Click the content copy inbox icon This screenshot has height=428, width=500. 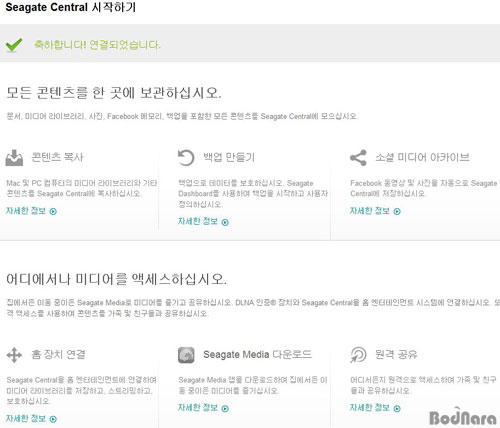pyautogui.click(x=14, y=158)
